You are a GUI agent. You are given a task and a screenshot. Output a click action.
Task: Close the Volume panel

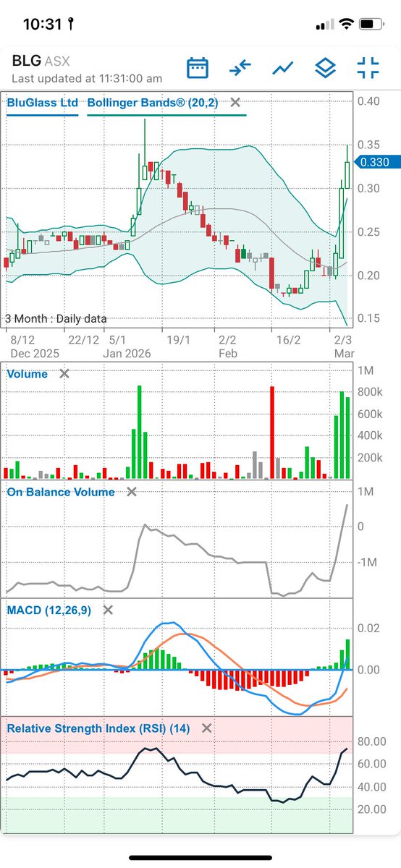(x=64, y=374)
